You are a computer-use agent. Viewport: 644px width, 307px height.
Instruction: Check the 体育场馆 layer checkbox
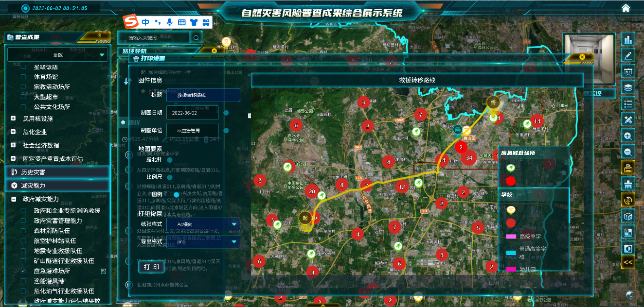23,77
